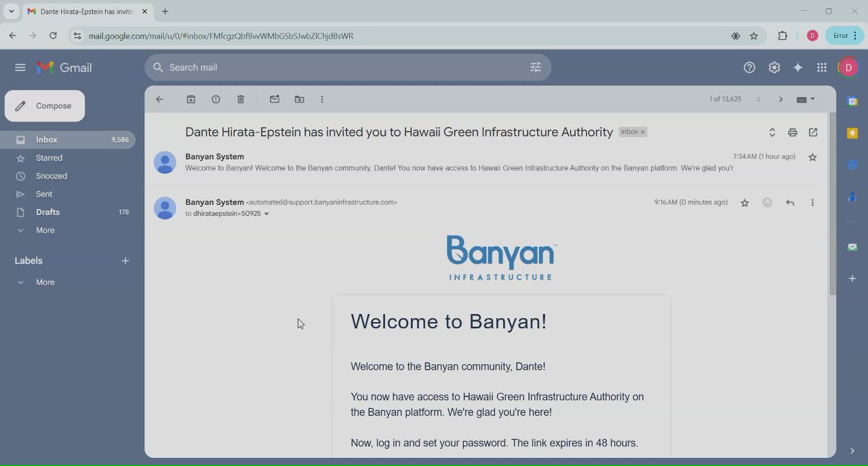Print all messages printer icon
The image size is (868, 466).
click(792, 132)
